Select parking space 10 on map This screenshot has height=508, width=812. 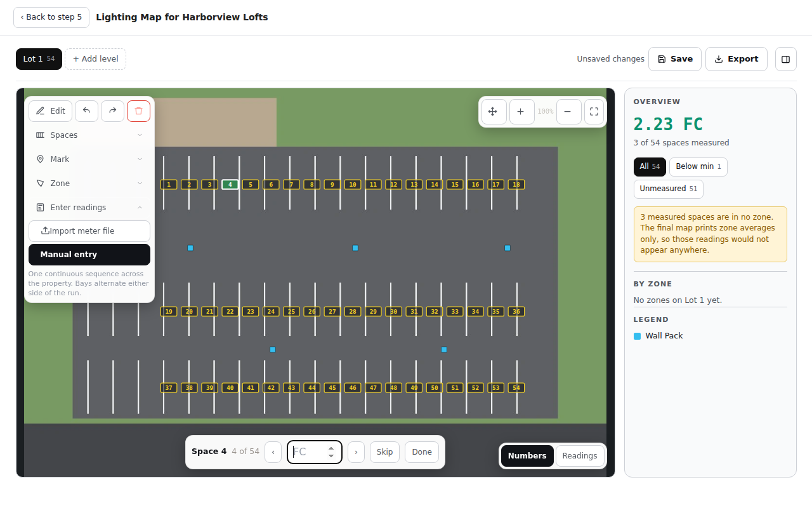[x=353, y=185]
